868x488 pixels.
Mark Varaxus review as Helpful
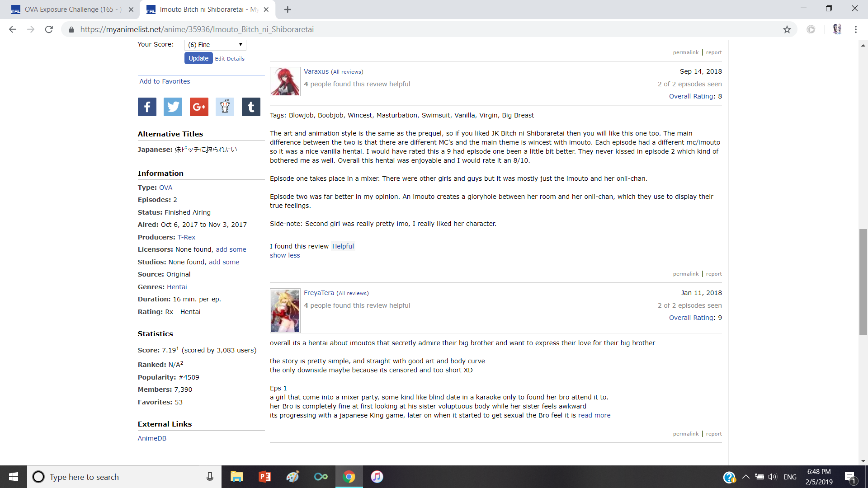[343, 246]
